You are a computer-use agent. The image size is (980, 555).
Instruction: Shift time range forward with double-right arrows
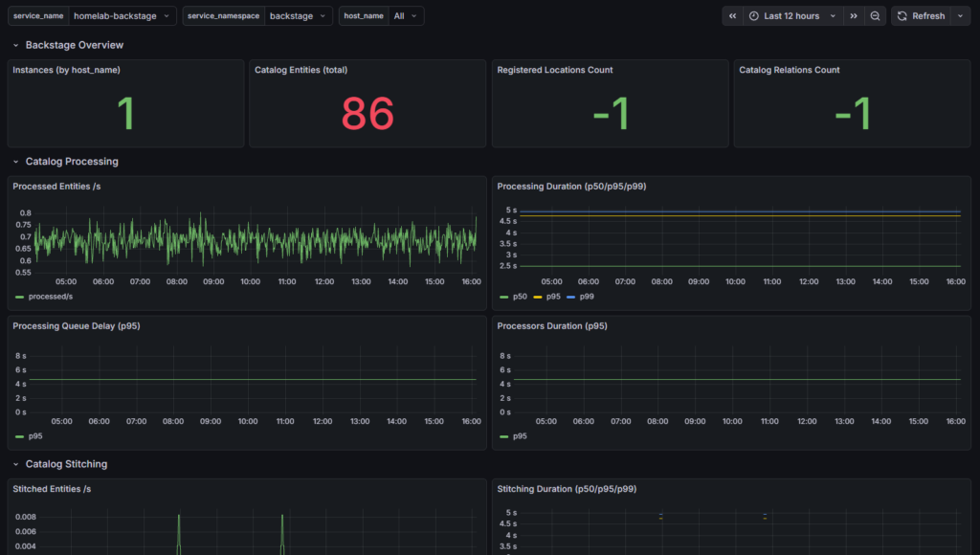click(x=853, y=16)
